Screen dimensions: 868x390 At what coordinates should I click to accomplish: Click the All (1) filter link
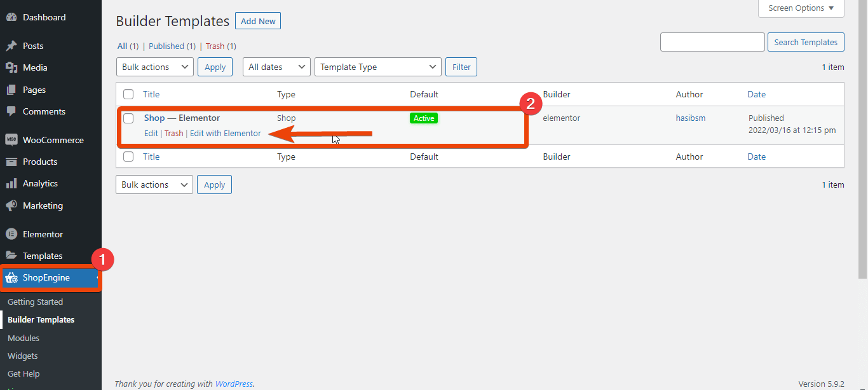tap(128, 46)
